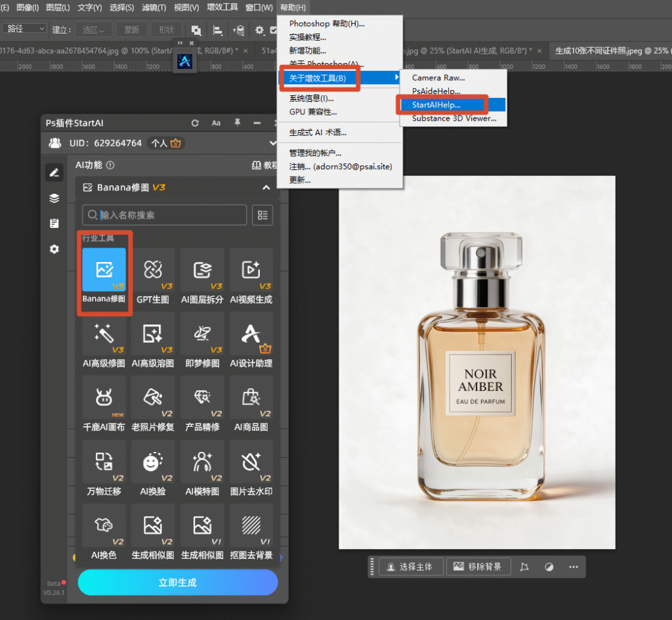
Task: Select the GPT生图 tool icon
Action: tap(153, 270)
